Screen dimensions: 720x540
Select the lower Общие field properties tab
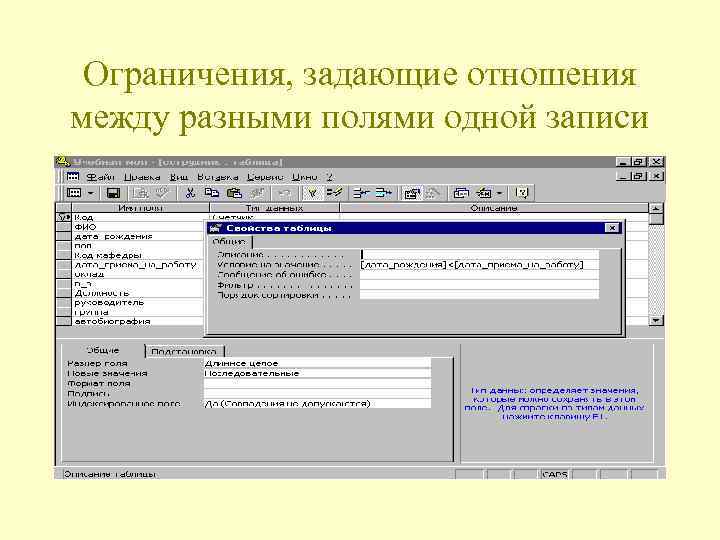point(103,351)
